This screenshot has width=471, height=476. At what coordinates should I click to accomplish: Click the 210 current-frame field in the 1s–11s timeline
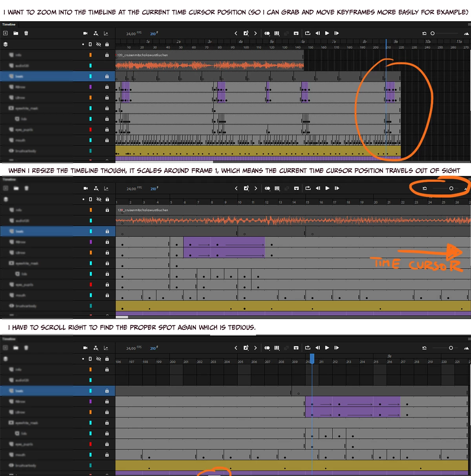tap(154, 34)
